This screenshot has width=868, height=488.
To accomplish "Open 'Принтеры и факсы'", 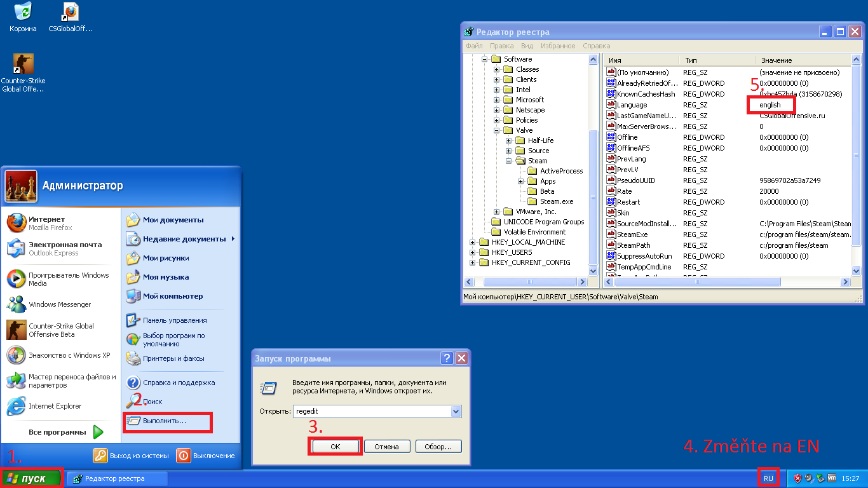I will pyautogui.click(x=180, y=358).
